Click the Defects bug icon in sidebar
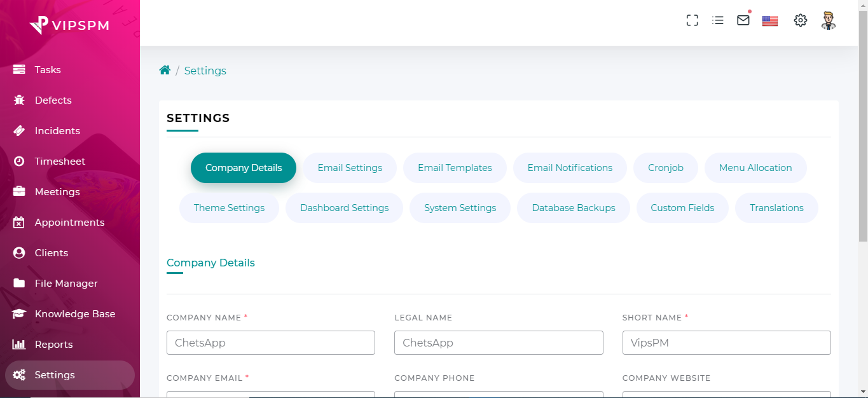The width and height of the screenshot is (868, 398). 19,100
